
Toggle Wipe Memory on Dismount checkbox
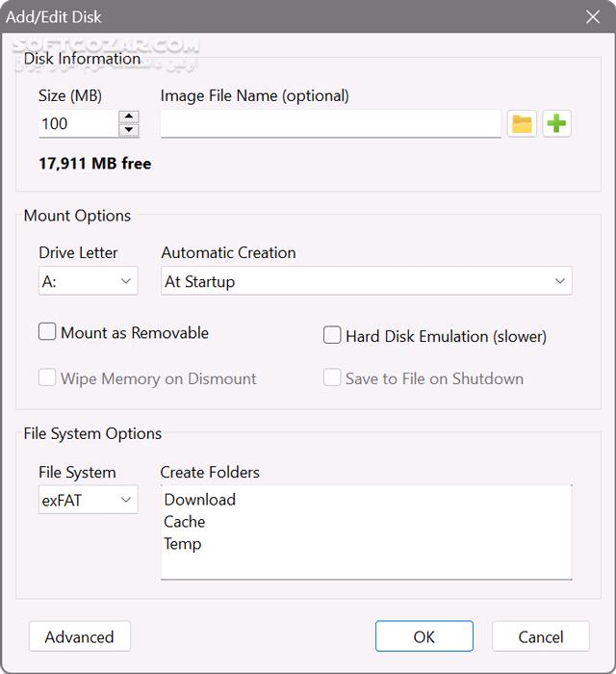pos(47,377)
